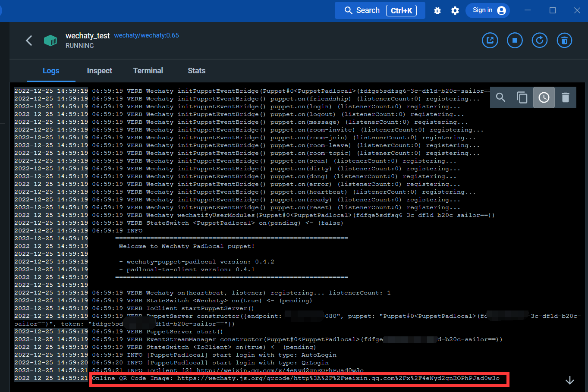Click the wechaty_test container cube icon
The height and width of the screenshot is (392, 588).
pyautogui.click(x=50, y=41)
